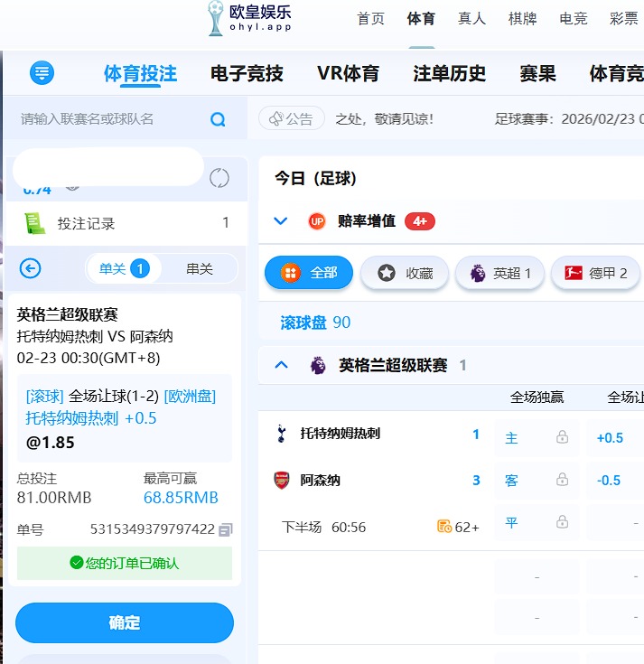Open the 投注记录 receipt icon
The width and height of the screenshot is (644, 664).
[x=35, y=223]
